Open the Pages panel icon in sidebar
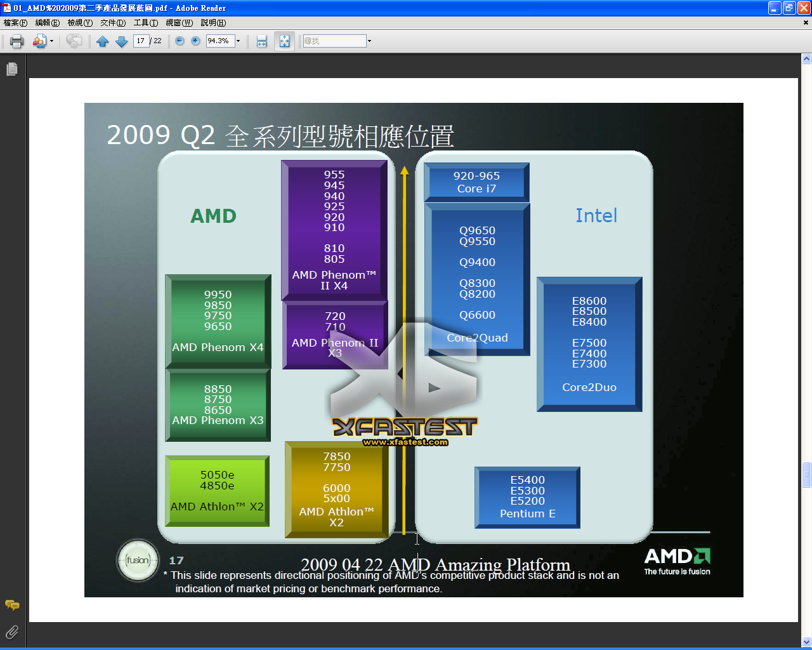812x650 pixels. pos(12,69)
